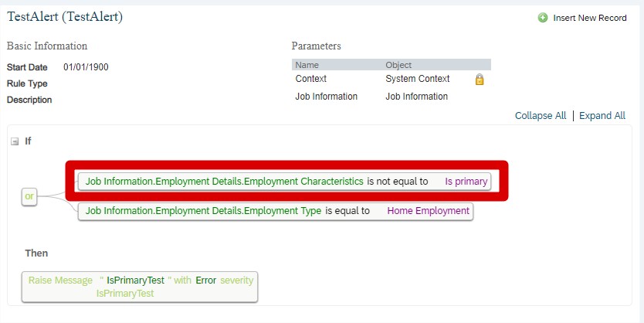Image resolution: width=644 pixels, height=323 pixels.
Task: Click the Then section label
Action: pyautogui.click(x=36, y=253)
